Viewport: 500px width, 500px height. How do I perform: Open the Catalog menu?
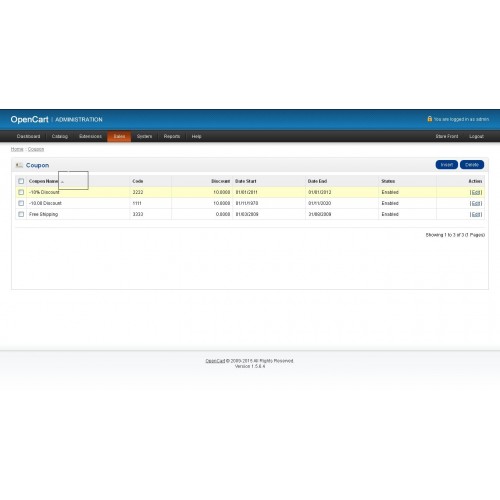60,136
